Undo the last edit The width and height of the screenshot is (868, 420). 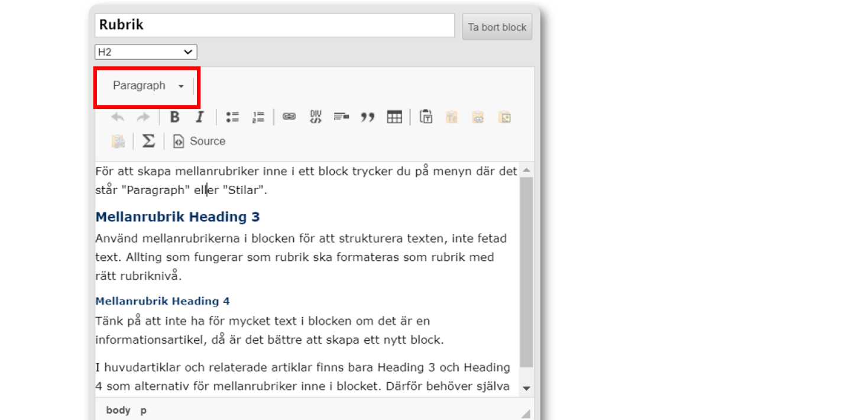[118, 117]
